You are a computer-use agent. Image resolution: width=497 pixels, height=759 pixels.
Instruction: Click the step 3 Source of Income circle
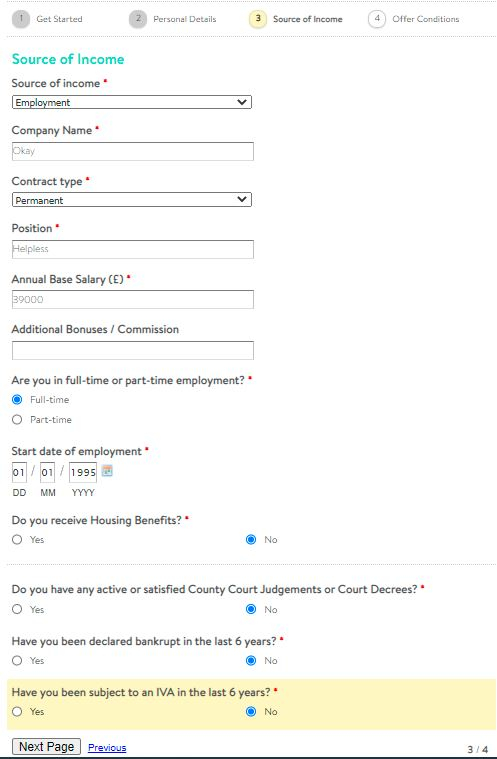[257, 19]
